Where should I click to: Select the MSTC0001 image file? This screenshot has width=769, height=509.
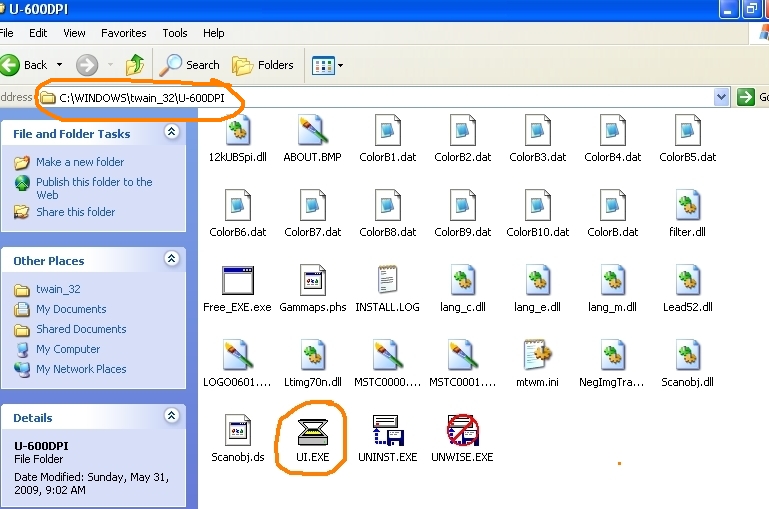pyautogui.click(x=462, y=363)
